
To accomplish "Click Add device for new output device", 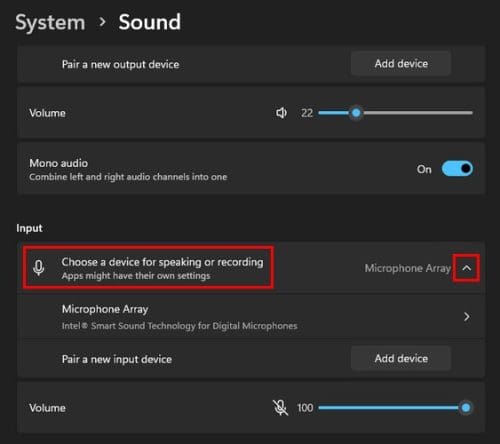I will pyautogui.click(x=401, y=63).
